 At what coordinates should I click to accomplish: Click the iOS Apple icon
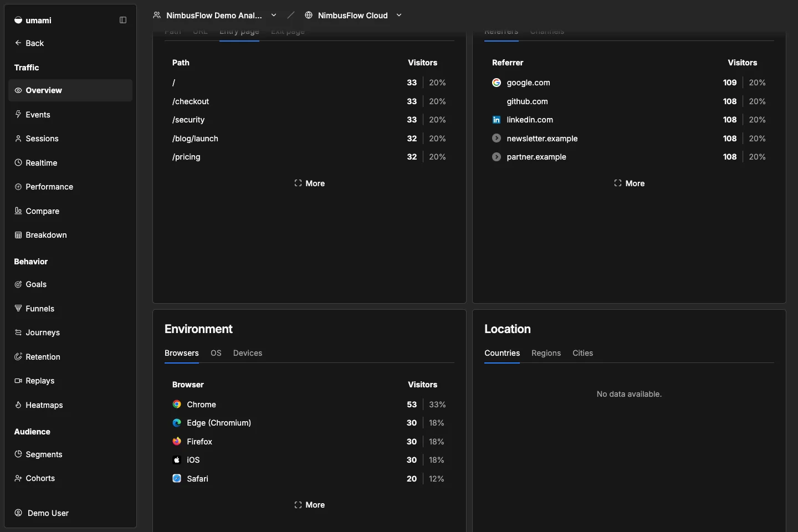177,460
